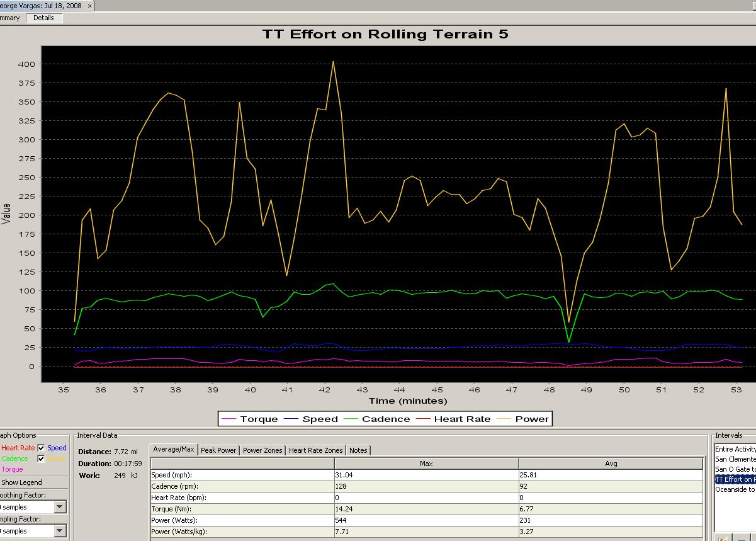Switch to the Summary tab
This screenshot has width=756, height=541.
point(10,18)
